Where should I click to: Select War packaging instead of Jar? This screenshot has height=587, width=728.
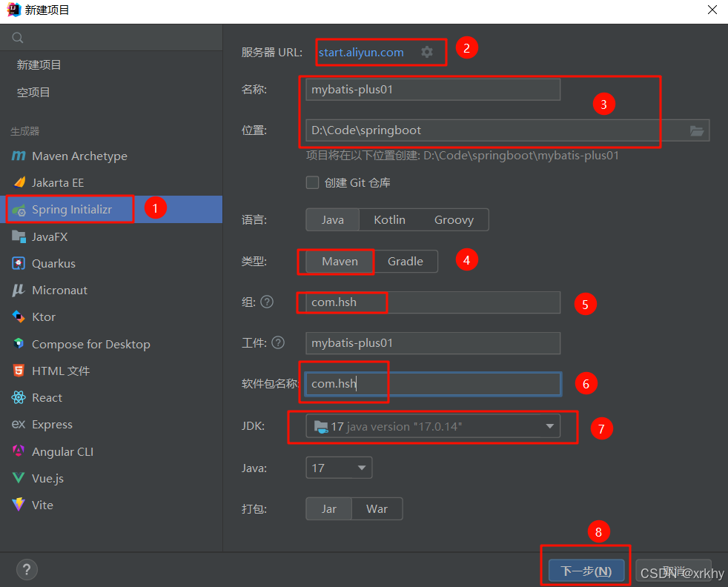[377, 508]
